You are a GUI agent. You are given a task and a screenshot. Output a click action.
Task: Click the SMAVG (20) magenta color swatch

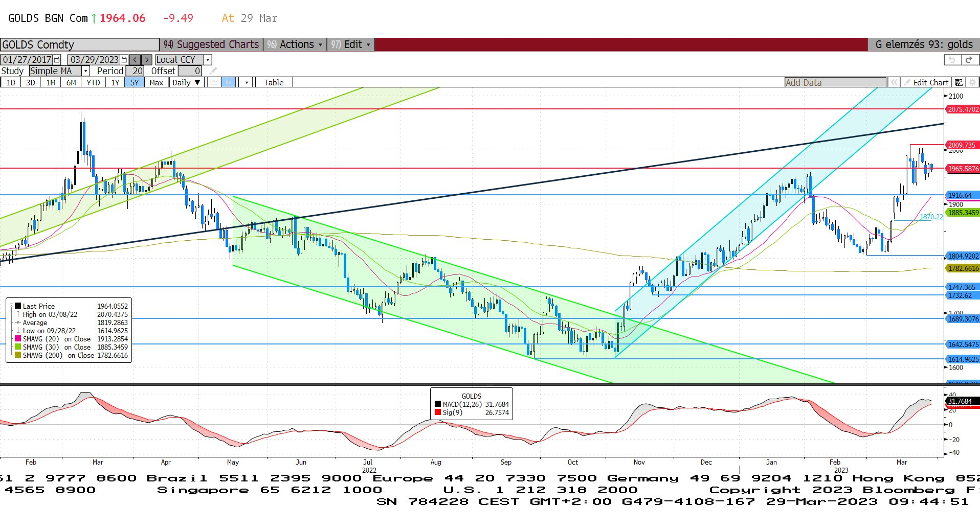pos(18,339)
